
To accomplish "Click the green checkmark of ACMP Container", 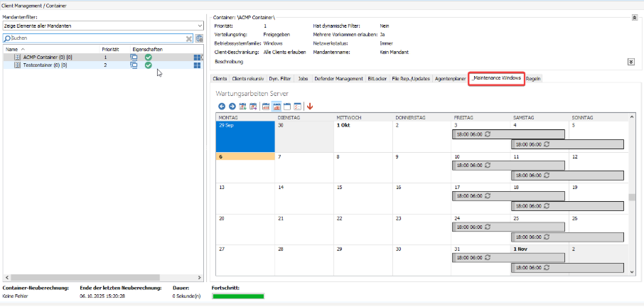I will (149, 57).
